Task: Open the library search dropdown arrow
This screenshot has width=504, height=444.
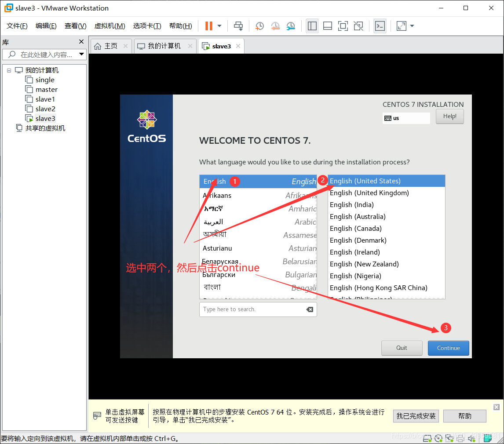Action: [82, 55]
